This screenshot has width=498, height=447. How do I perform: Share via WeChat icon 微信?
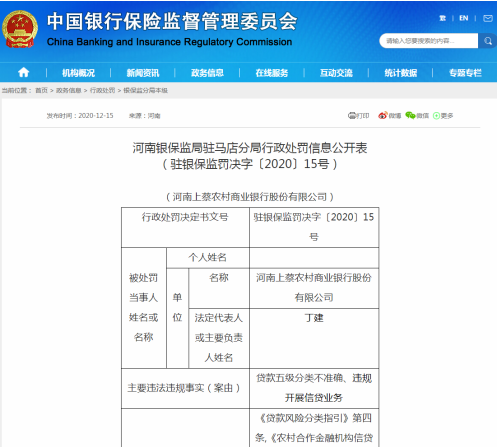(x=417, y=116)
